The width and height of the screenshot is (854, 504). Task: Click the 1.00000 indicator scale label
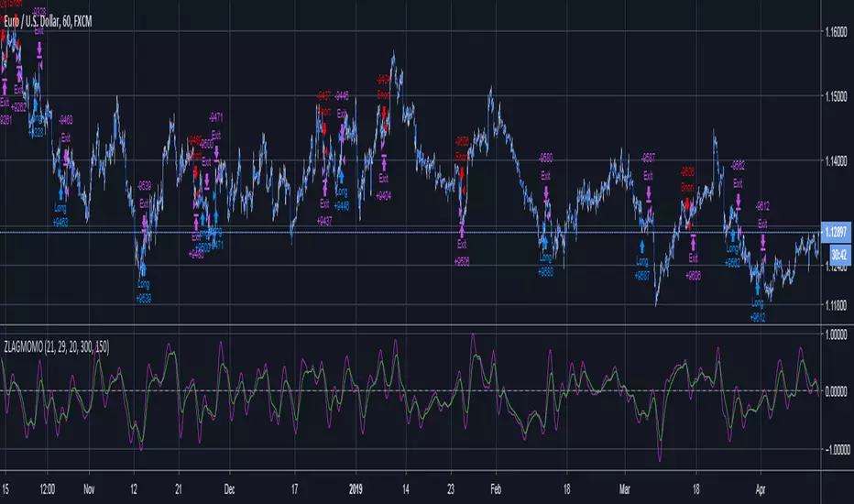coord(836,334)
